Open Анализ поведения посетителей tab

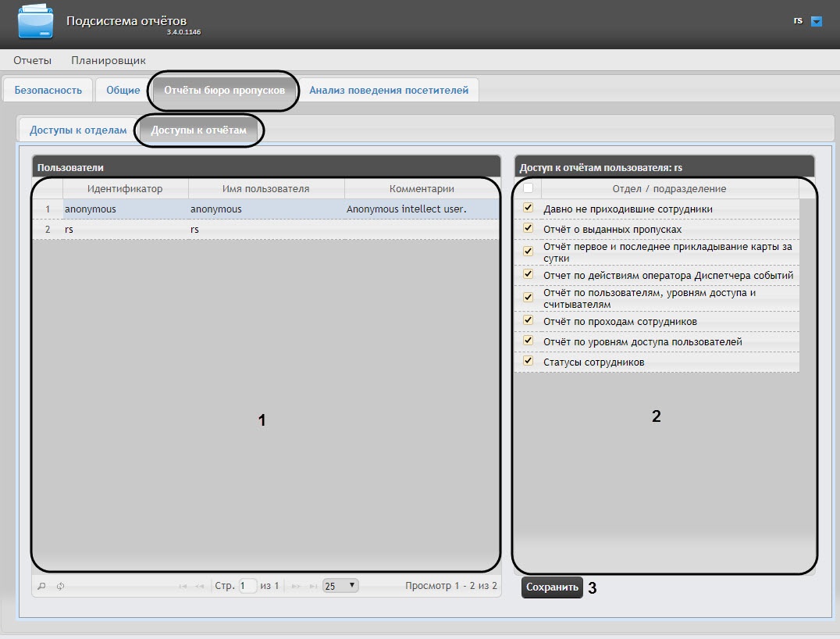(x=389, y=90)
